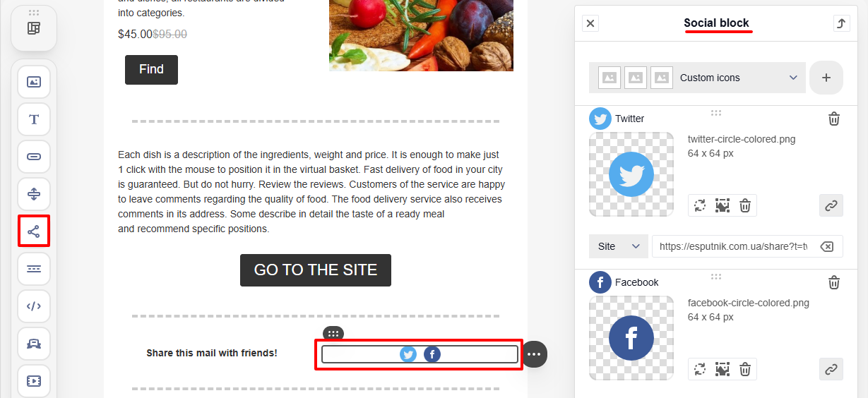
Task: Choose the Button block icon
Action: (34, 157)
